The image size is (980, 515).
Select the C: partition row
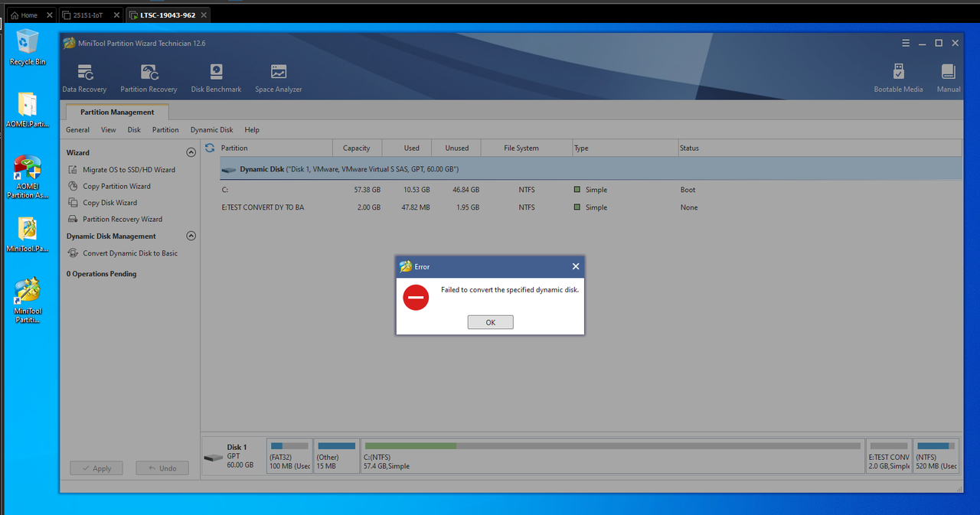point(591,190)
